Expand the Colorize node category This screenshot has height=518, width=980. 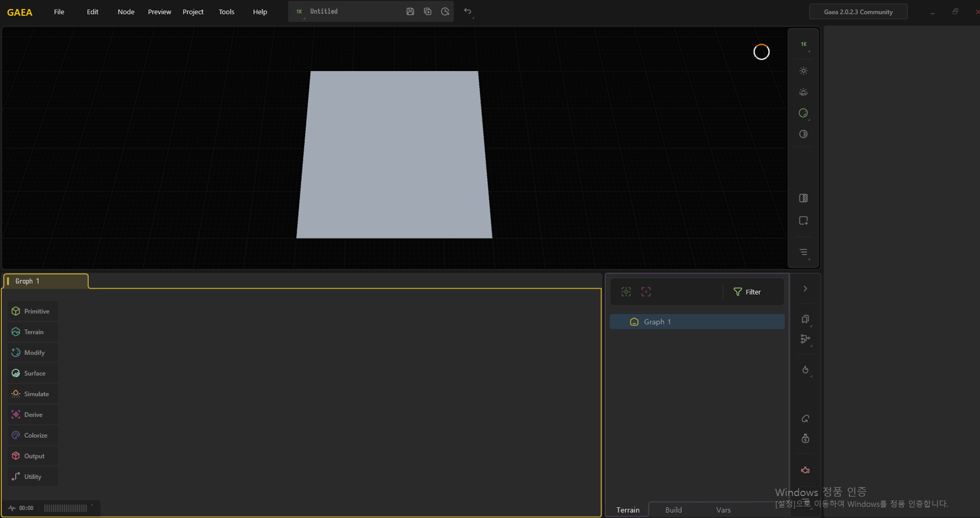click(32, 435)
